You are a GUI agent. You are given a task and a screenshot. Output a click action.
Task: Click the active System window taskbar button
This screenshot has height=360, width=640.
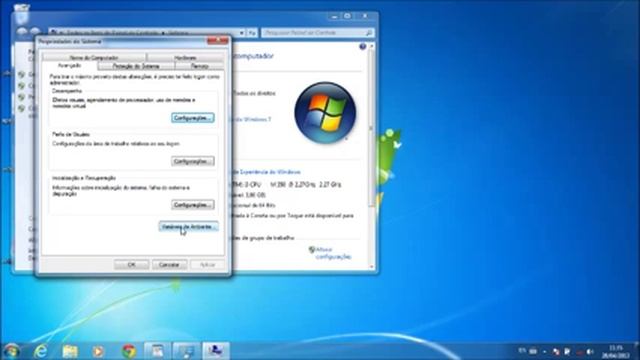pos(216,351)
